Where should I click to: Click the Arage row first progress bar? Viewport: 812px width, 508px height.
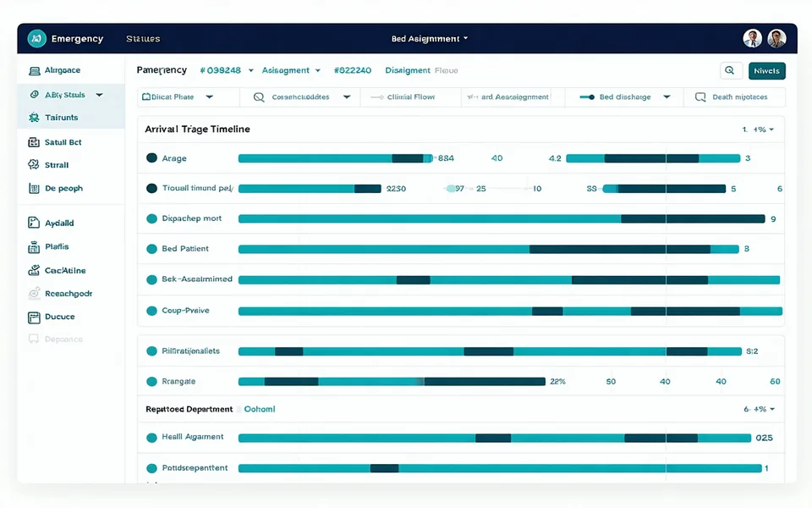pyautogui.click(x=336, y=158)
